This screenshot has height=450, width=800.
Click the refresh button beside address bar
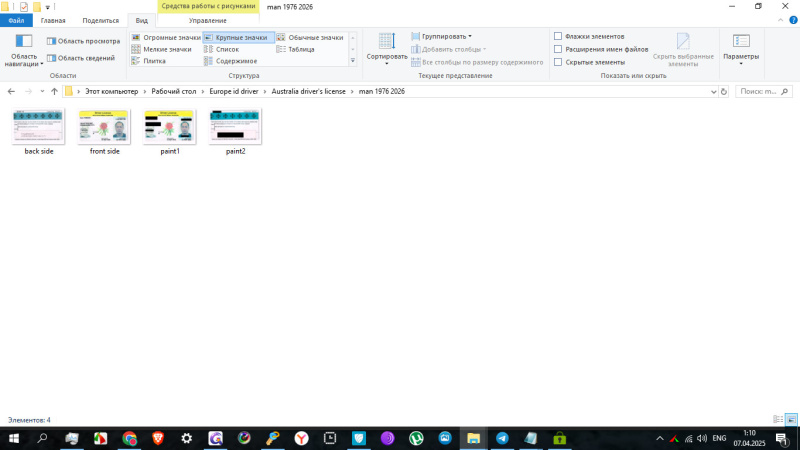click(x=724, y=91)
